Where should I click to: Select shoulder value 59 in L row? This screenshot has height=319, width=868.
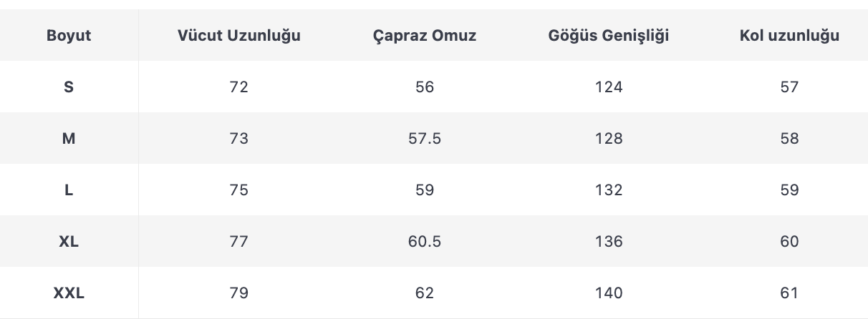point(425,190)
